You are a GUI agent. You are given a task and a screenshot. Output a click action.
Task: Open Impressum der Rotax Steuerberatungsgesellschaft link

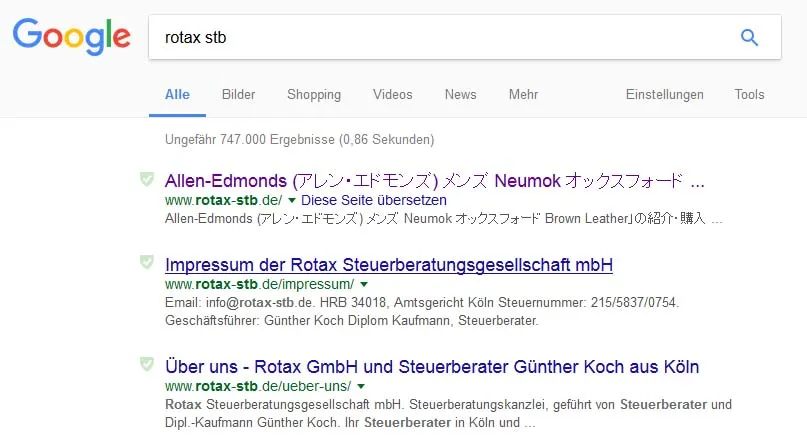pos(389,265)
